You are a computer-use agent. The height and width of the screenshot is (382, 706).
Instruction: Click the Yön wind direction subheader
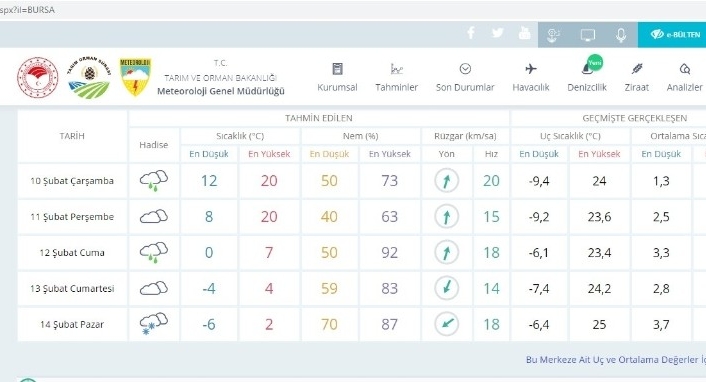pos(447,154)
